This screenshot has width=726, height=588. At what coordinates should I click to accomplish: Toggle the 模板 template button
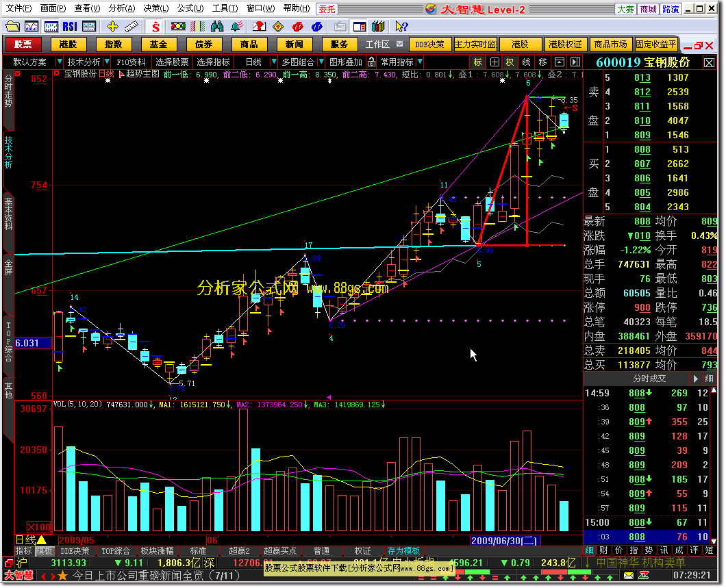click(45, 551)
